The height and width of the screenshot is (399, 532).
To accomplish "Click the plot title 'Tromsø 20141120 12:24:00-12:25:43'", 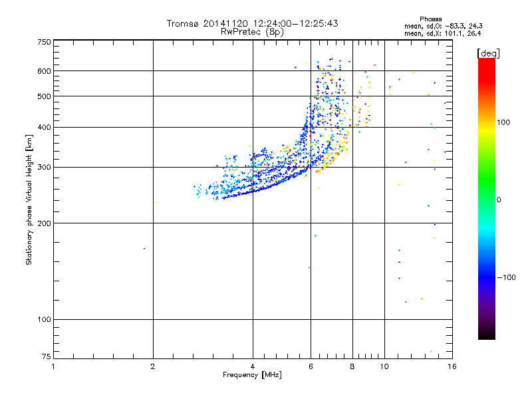I will [252, 23].
